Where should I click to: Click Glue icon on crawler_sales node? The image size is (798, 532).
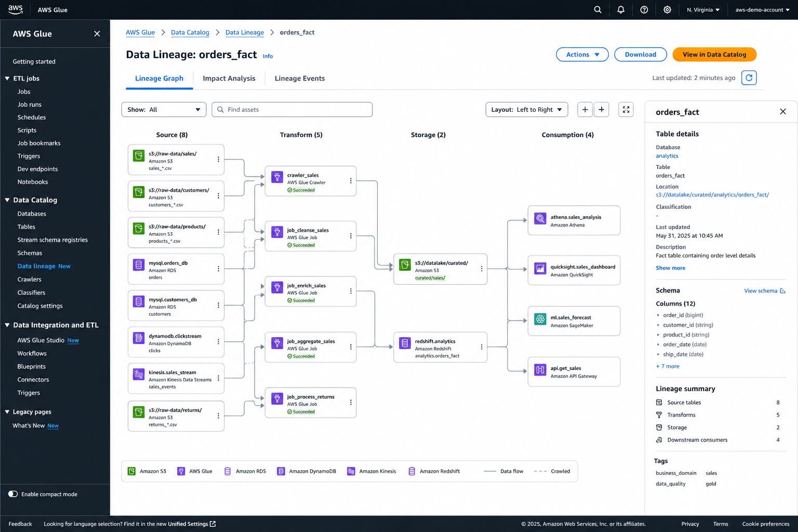(x=277, y=177)
